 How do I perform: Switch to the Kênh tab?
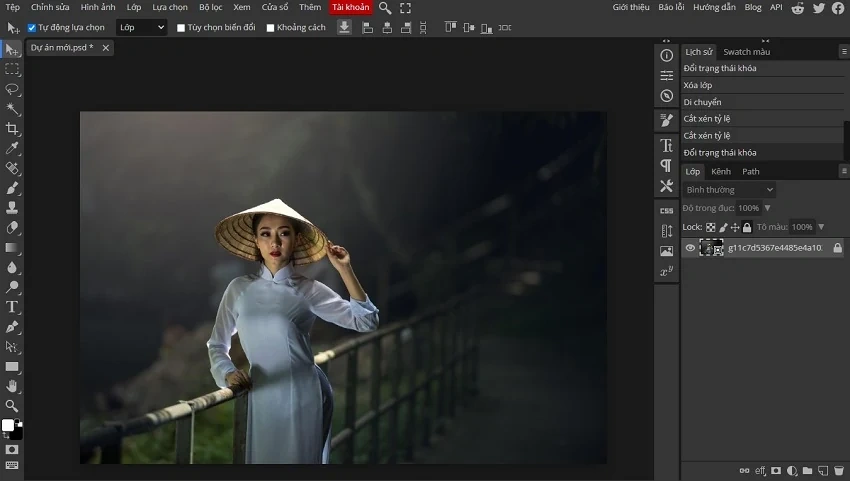(x=720, y=172)
